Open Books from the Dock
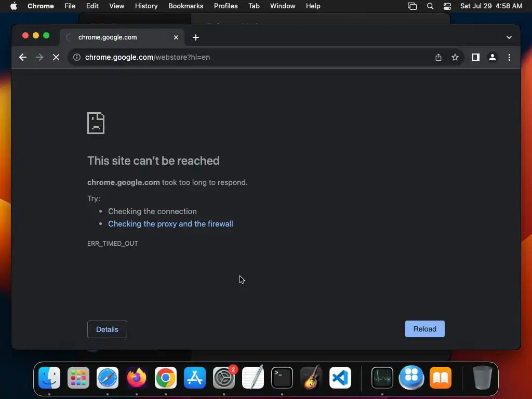This screenshot has width=532, height=399. (441, 378)
